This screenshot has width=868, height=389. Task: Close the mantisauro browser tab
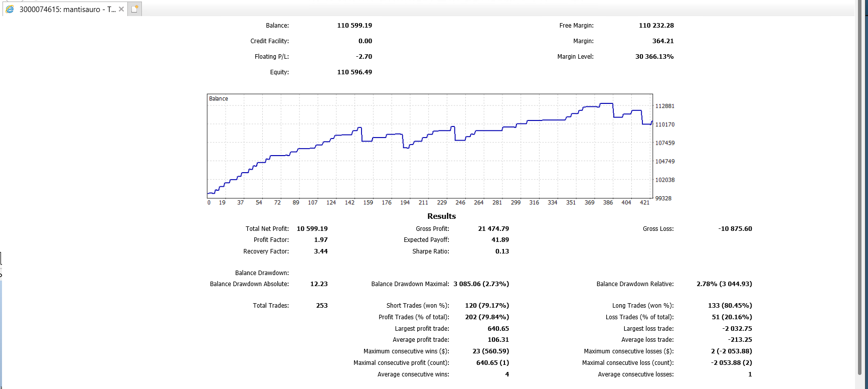click(x=121, y=9)
